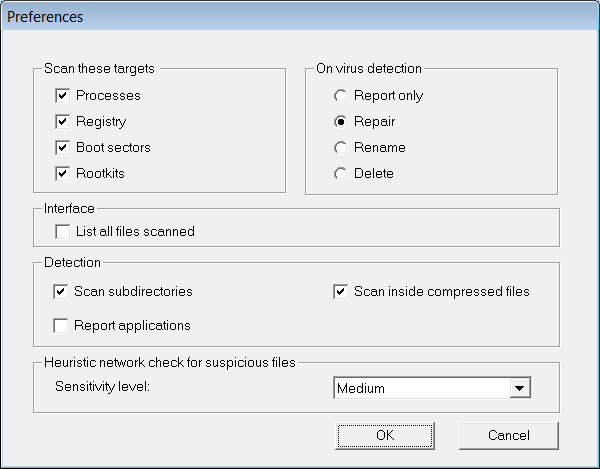The height and width of the screenshot is (469, 600).
Task: Disable Boot sectors scanning
Action: 63,148
